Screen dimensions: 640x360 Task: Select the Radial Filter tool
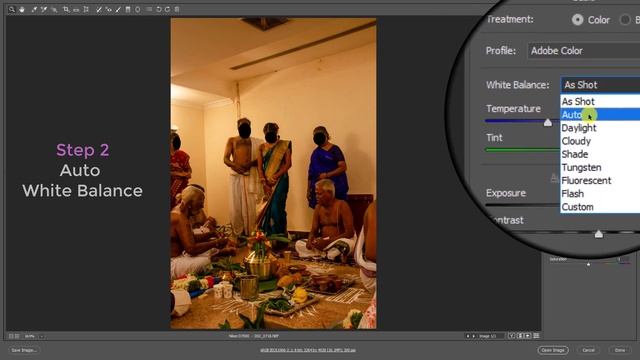[x=138, y=9]
